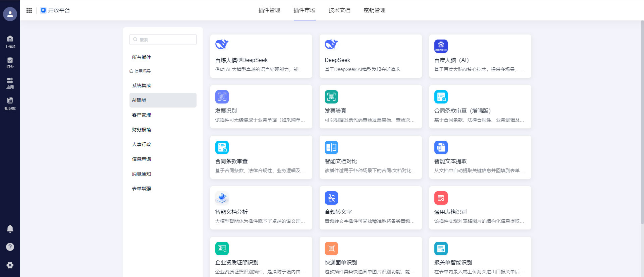This screenshot has height=277, width=644.
Task: Show 所有插件 in the sidebar
Action: [142, 57]
